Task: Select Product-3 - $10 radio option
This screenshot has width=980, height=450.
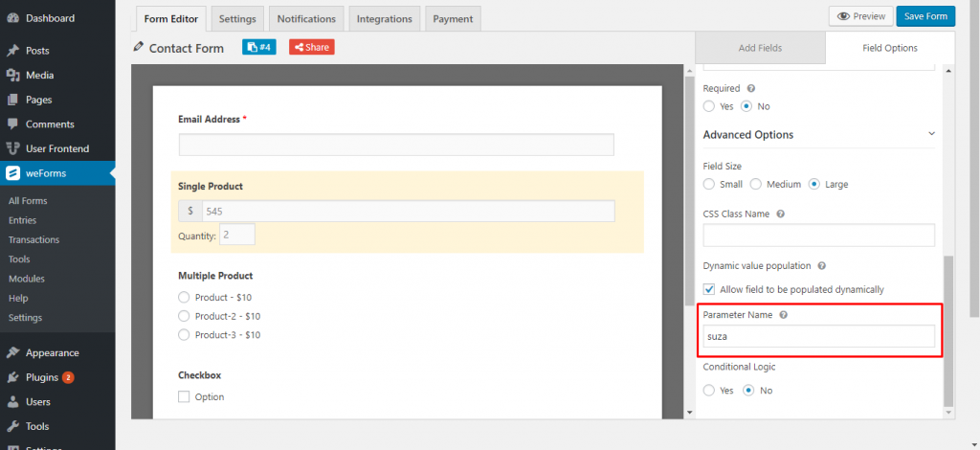Action: coord(184,334)
